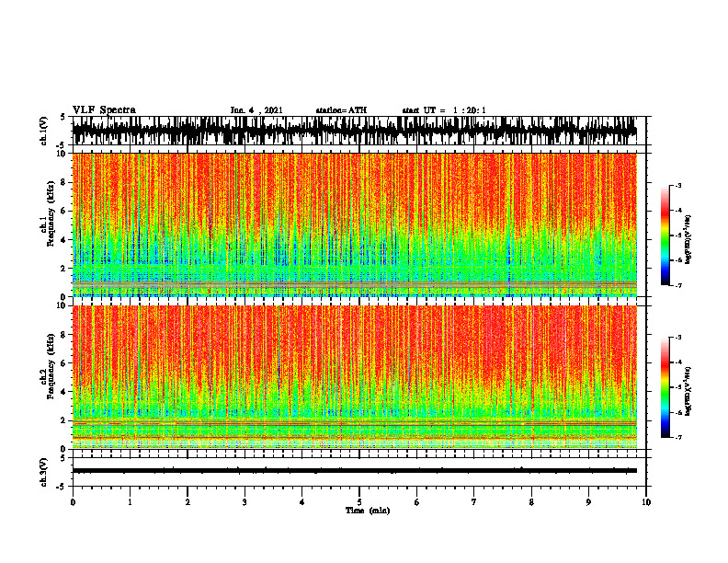Screen dimensions: 728x563
Task: Click the ch.1 spectrogram color bar
Action: point(665,236)
